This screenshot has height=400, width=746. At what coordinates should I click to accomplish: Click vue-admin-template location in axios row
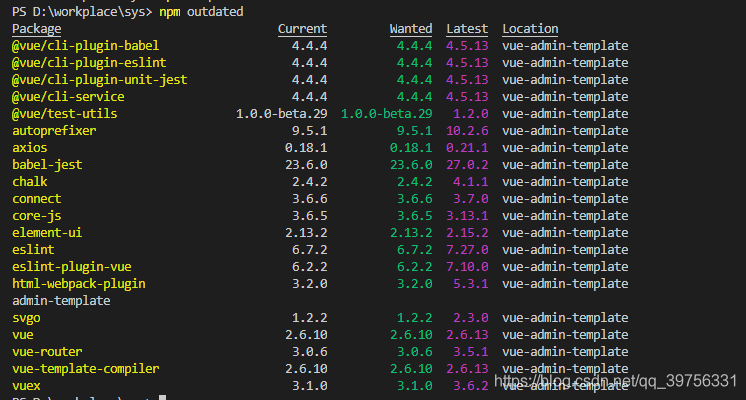[565, 147]
